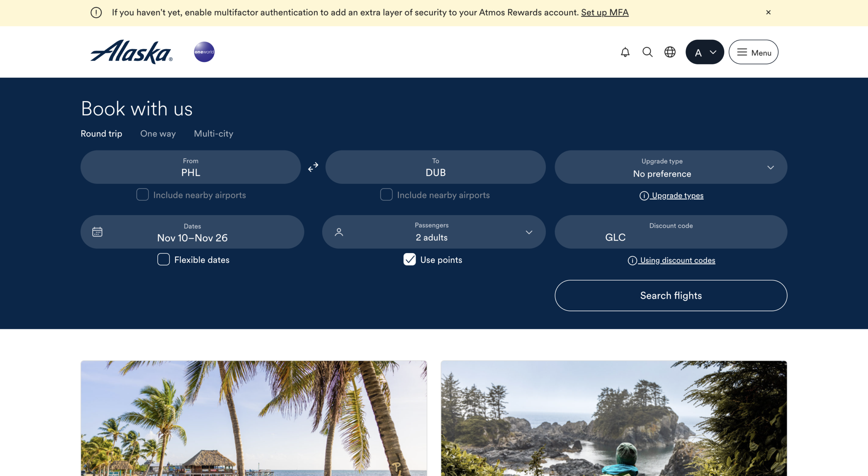The height and width of the screenshot is (476, 868).
Task: Click the search magnifier icon
Action: click(x=647, y=52)
